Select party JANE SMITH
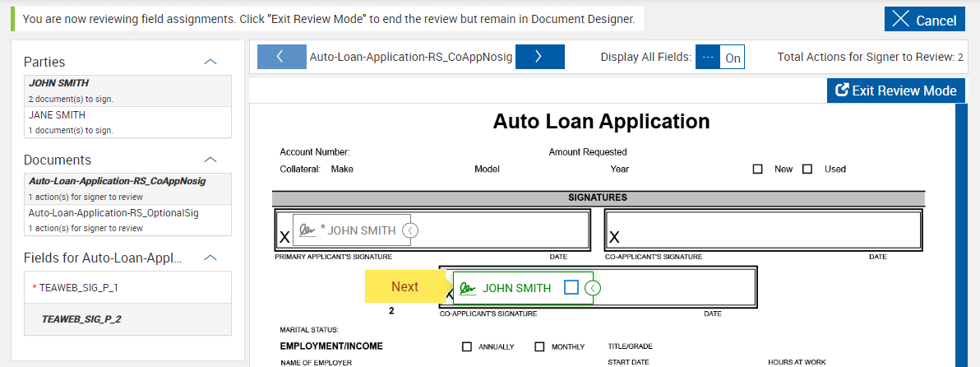The width and height of the screenshot is (980, 367). coord(128,122)
